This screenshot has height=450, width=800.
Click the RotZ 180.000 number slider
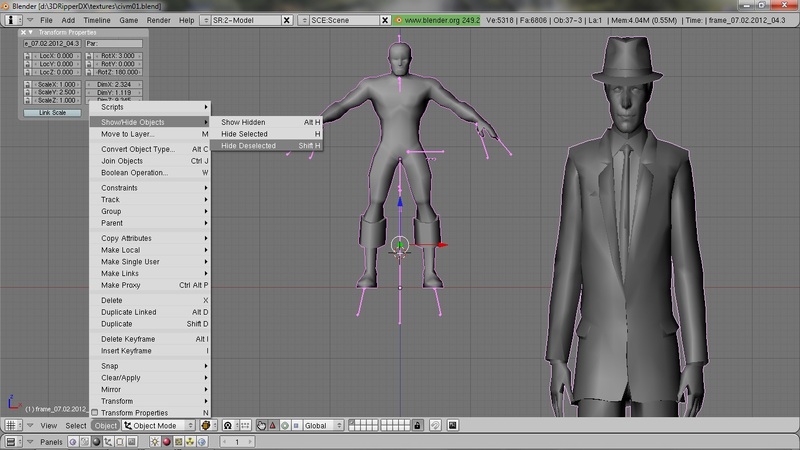point(118,72)
